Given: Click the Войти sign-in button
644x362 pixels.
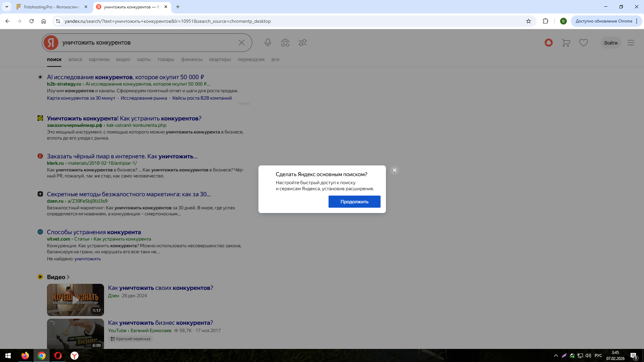Looking at the screenshot, I should pos(611,43).
